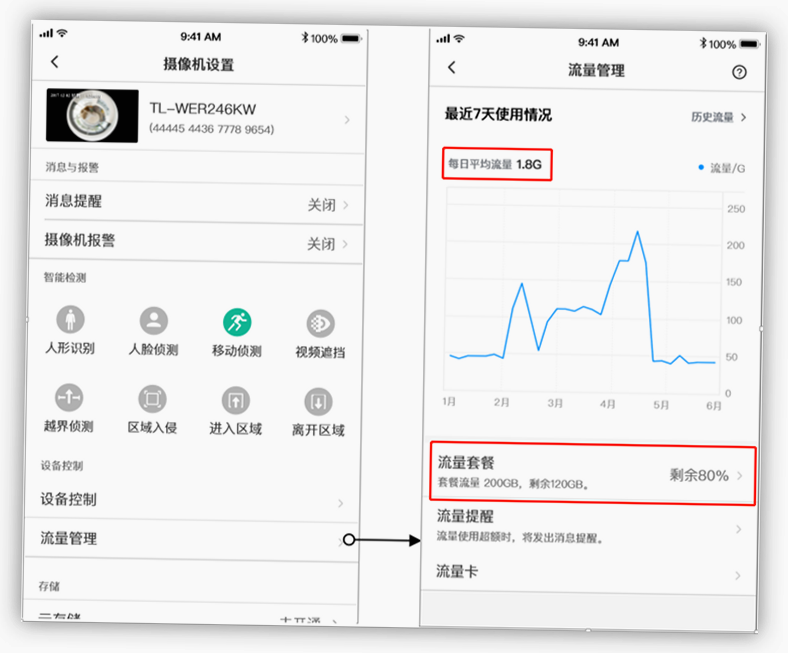Expand chevron on 消息提醒 row
The width and height of the screenshot is (788, 653).
point(346,205)
